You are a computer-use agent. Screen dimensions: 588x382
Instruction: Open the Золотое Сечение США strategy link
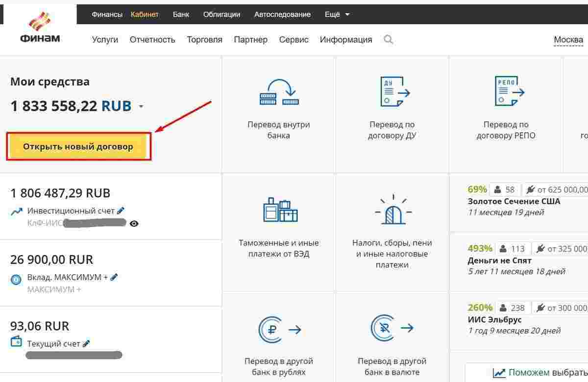click(x=514, y=201)
